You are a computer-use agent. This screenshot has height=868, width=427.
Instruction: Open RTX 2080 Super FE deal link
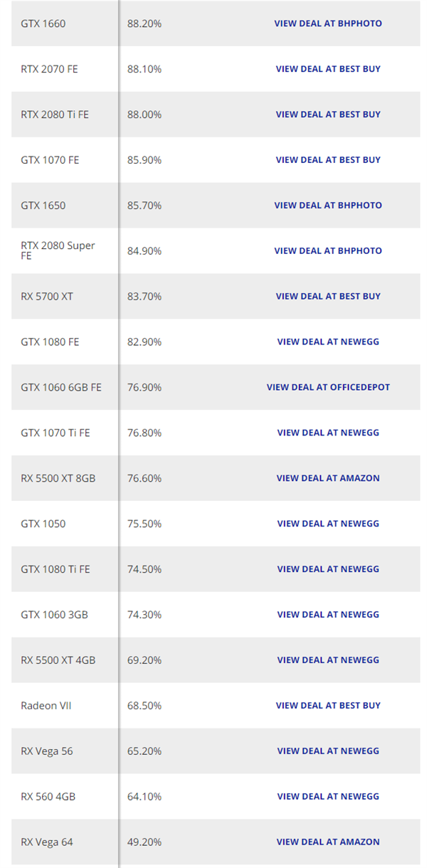[328, 251]
